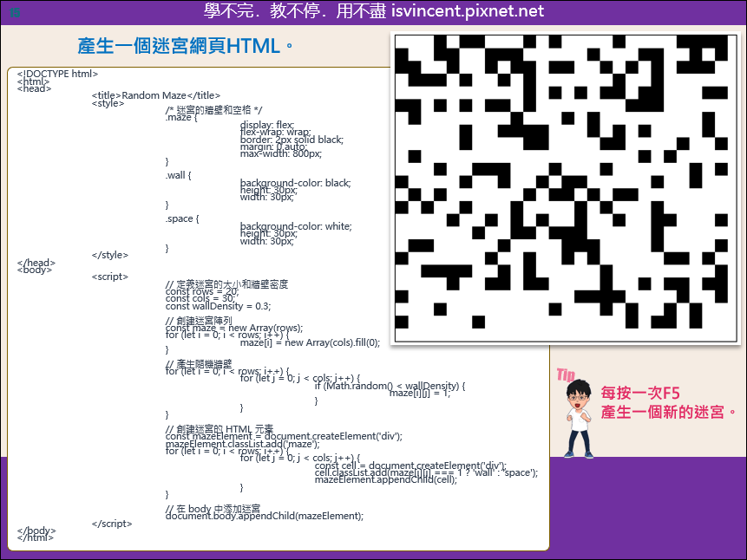Click the <title>Random Maze</title> line
The height and width of the screenshot is (560, 747).
[x=156, y=95]
